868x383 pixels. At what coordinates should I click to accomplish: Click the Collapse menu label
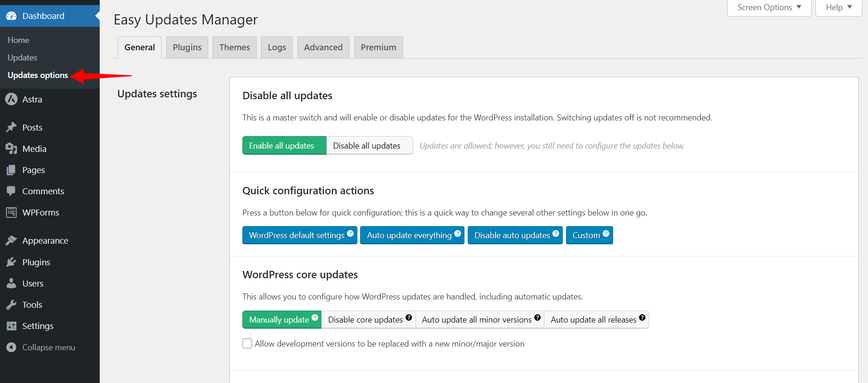tap(48, 347)
